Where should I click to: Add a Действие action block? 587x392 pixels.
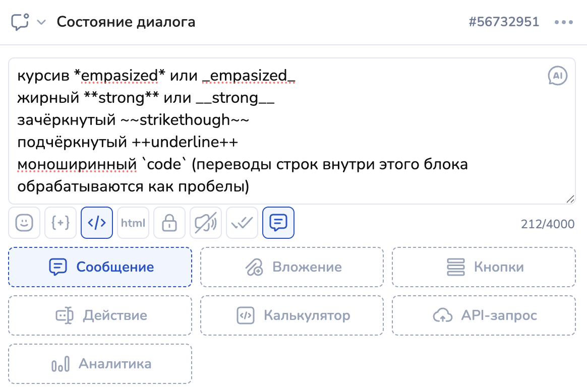pos(100,315)
